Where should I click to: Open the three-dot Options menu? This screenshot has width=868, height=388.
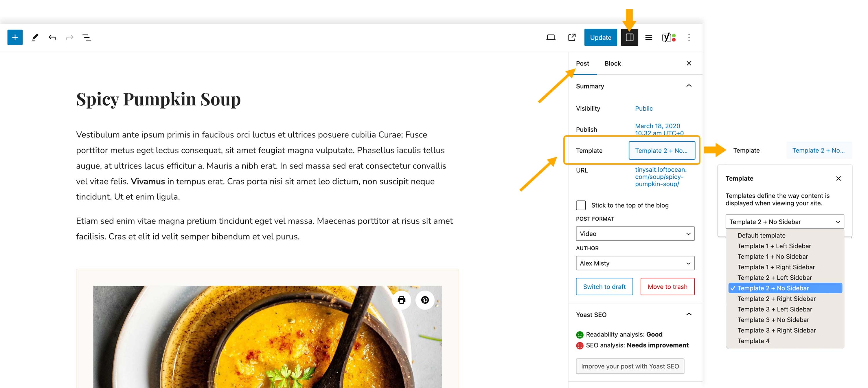[x=689, y=37]
